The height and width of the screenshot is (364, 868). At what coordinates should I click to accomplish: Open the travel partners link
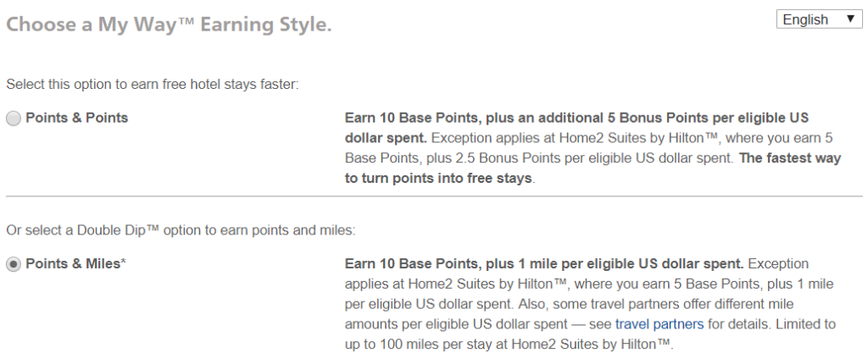659,323
